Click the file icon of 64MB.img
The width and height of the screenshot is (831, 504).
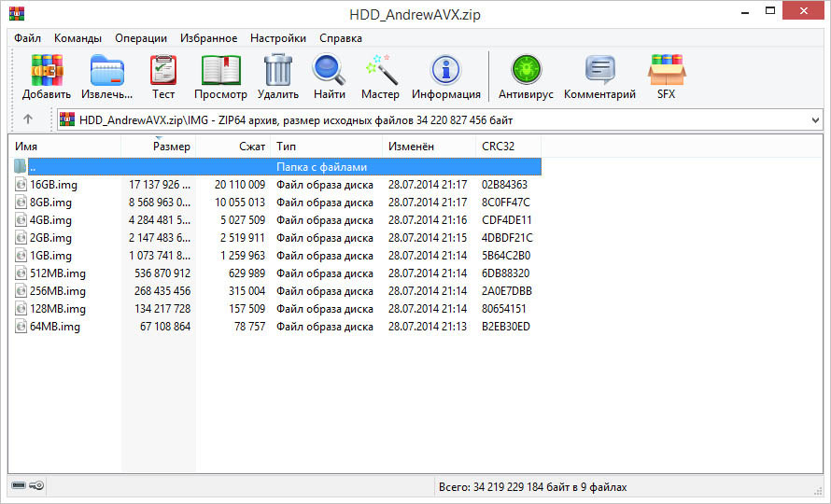pos(21,327)
